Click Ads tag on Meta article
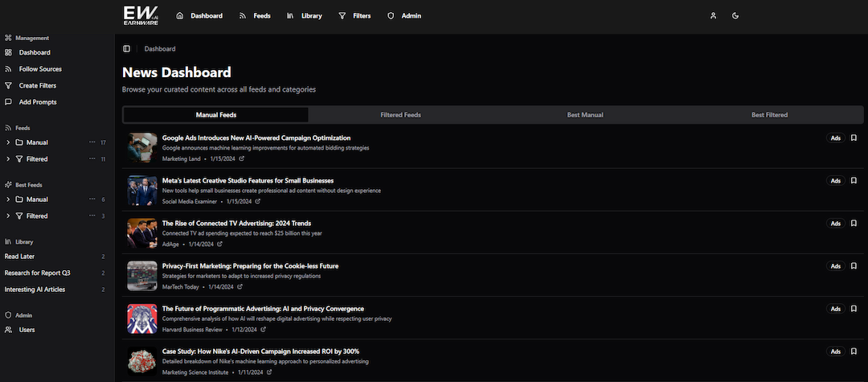The width and height of the screenshot is (868, 382). pyautogui.click(x=835, y=180)
